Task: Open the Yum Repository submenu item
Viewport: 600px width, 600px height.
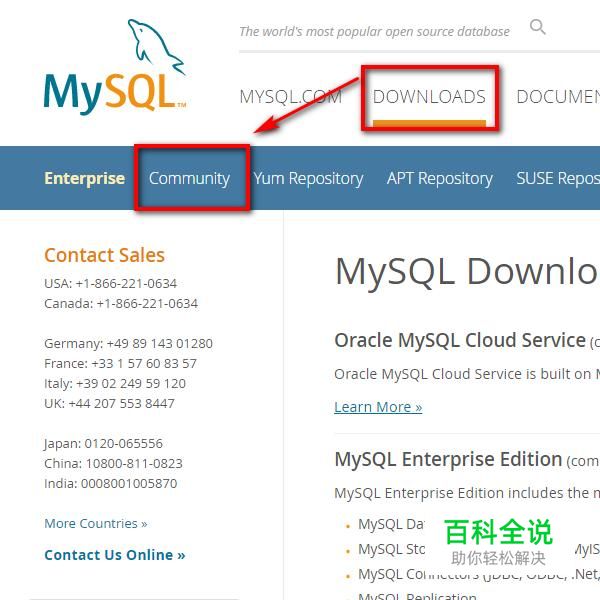Action: pyautogui.click(x=308, y=179)
